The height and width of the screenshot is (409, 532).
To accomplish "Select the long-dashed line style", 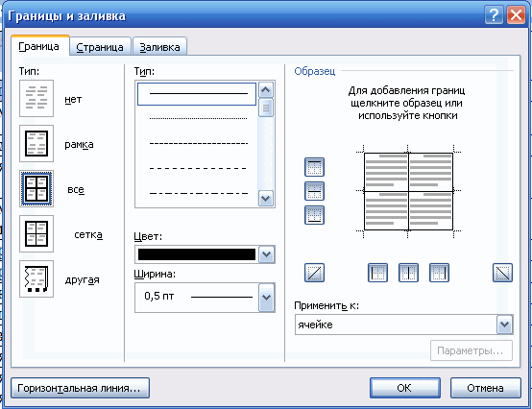I will tap(198, 168).
